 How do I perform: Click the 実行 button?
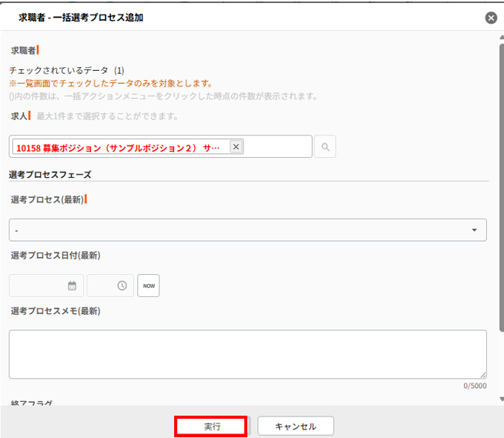(x=211, y=426)
